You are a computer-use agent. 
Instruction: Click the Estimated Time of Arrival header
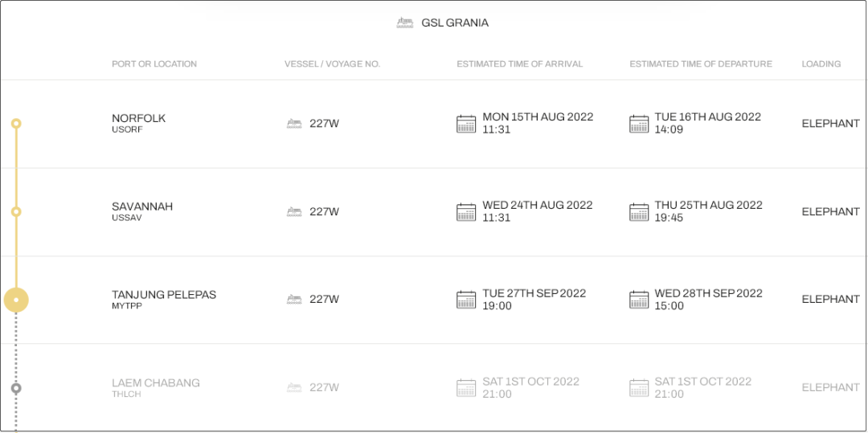coord(519,64)
